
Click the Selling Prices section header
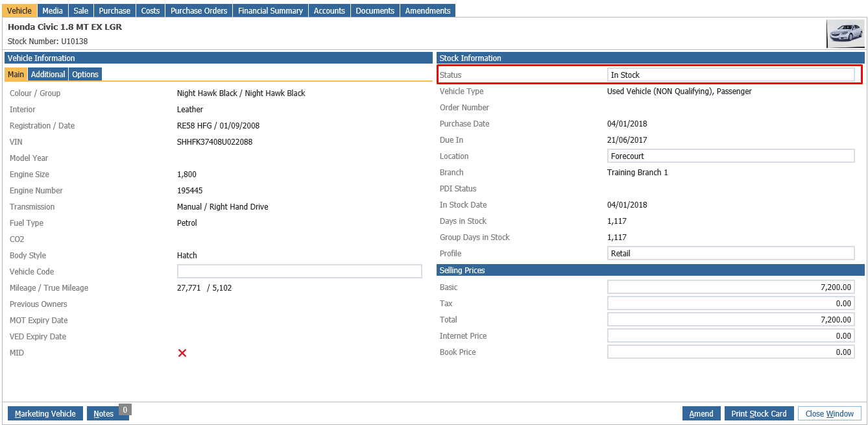click(x=651, y=270)
